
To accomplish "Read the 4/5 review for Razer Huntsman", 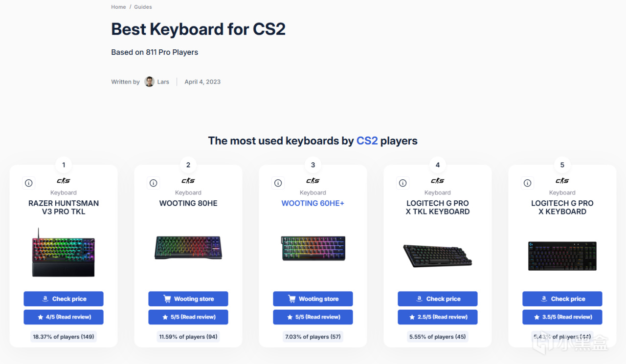I will click(x=64, y=317).
